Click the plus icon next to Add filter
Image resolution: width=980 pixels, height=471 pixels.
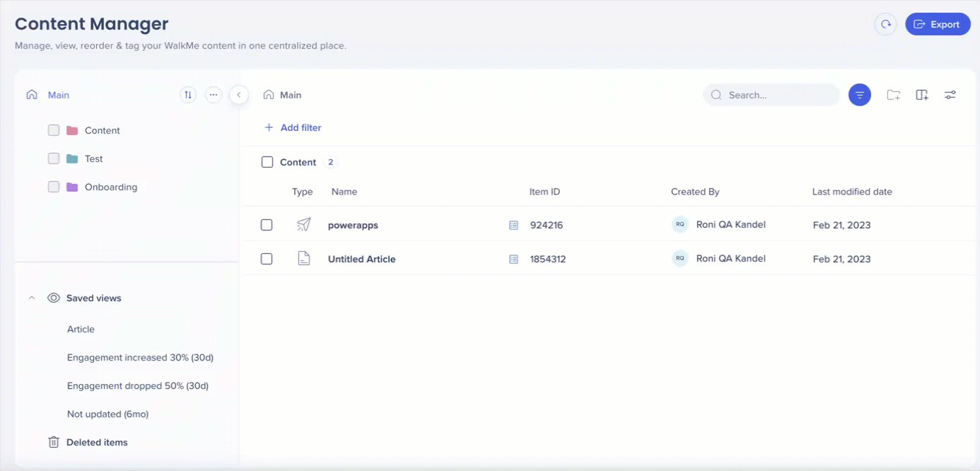pyautogui.click(x=269, y=127)
